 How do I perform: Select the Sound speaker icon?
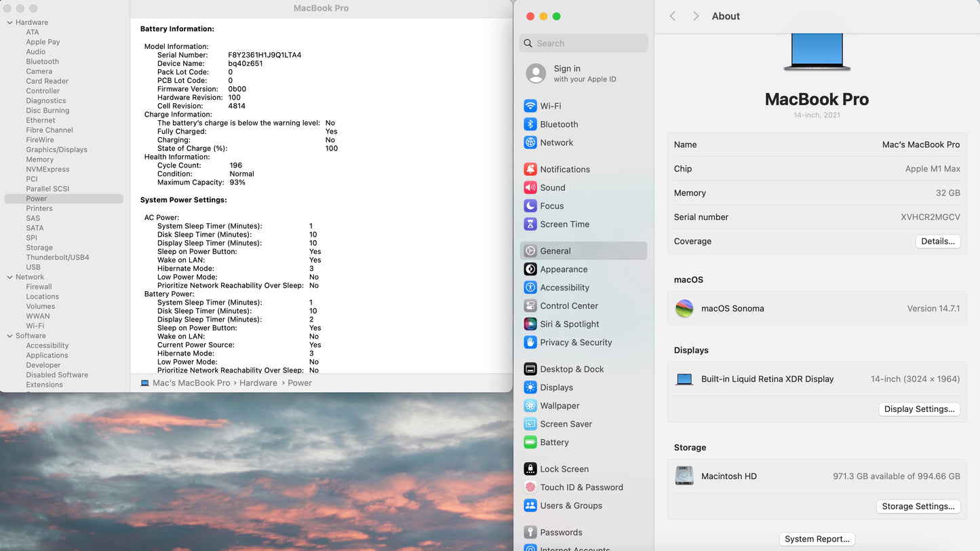click(x=530, y=187)
